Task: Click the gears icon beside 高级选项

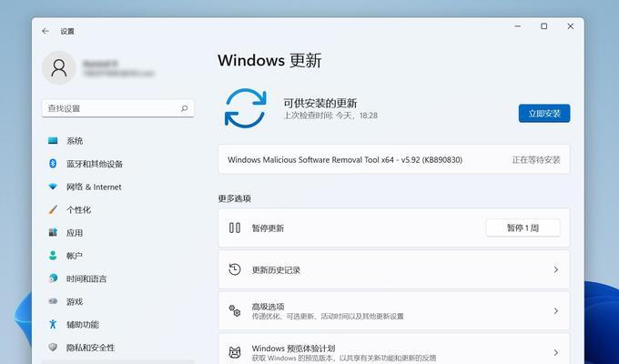Action: [235, 310]
